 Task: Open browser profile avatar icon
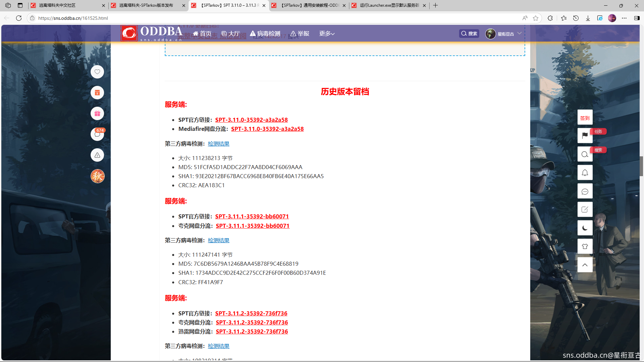pyautogui.click(x=612, y=18)
